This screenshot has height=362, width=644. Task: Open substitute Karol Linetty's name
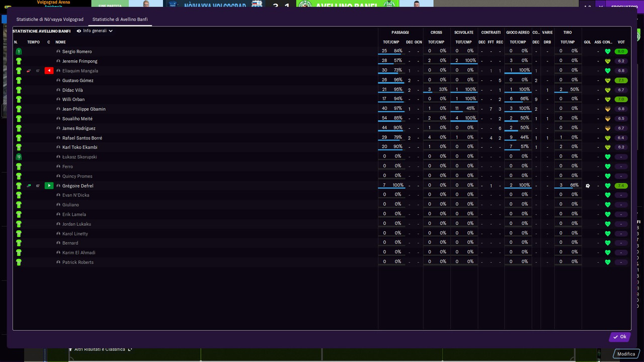point(75,233)
